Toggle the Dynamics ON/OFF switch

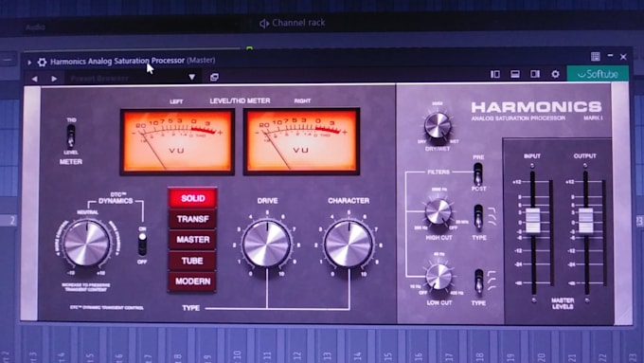coord(142,245)
